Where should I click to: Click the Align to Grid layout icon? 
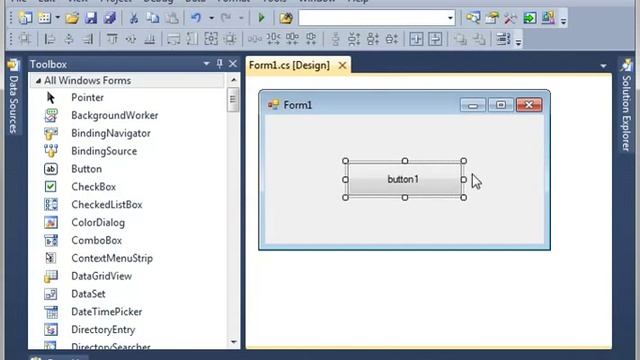click(25, 39)
